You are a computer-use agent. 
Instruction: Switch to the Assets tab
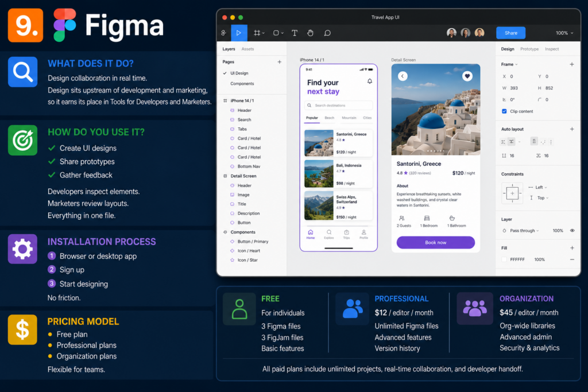[x=248, y=49]
